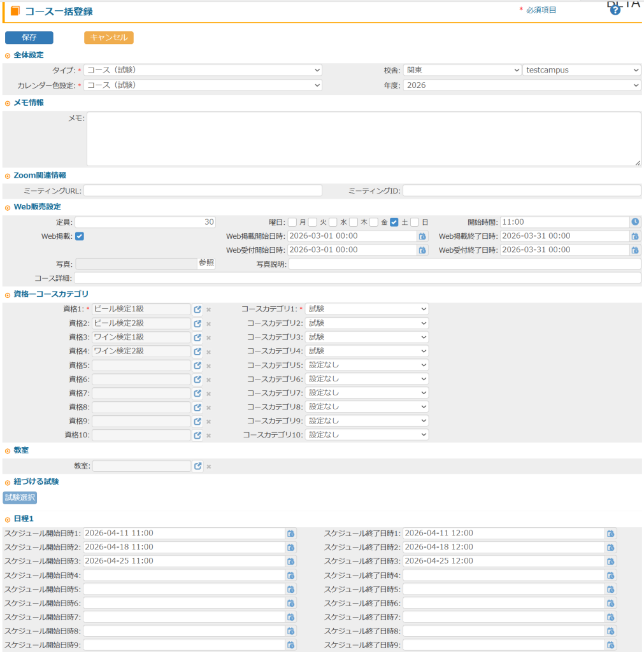This screenshot has height=652, width=644.
Task: Expand the コースカテゴリ5 dropdown
Action: (366, 365)
